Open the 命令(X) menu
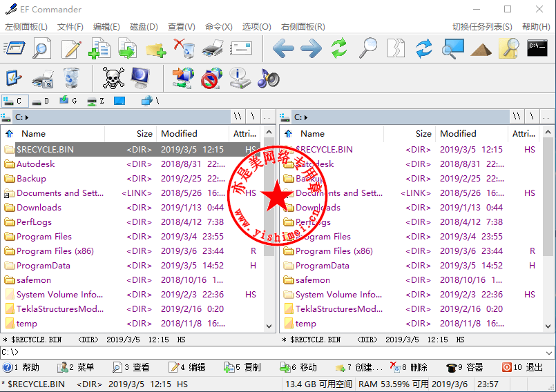This screenshot has width=556, height=392. click(218, 27)
